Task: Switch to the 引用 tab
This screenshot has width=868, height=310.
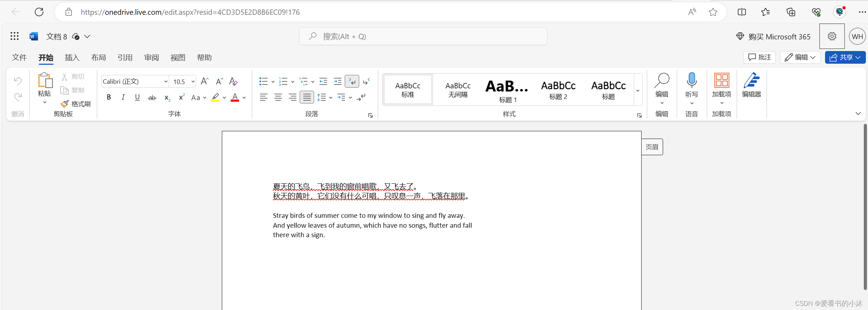Action: tap(125, 57)
